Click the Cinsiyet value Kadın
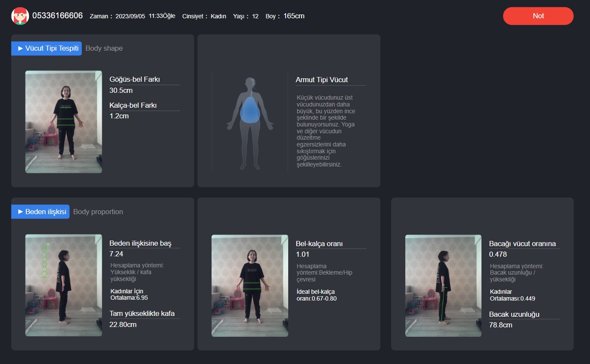 coord(219,16)
